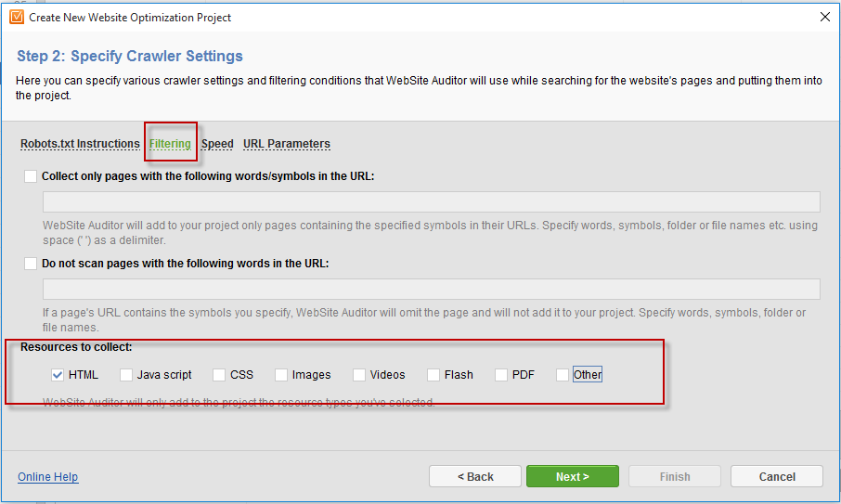Check the Images resource checkbox
The height and width of the screenshot is (504, 841).
coord(281,375)
